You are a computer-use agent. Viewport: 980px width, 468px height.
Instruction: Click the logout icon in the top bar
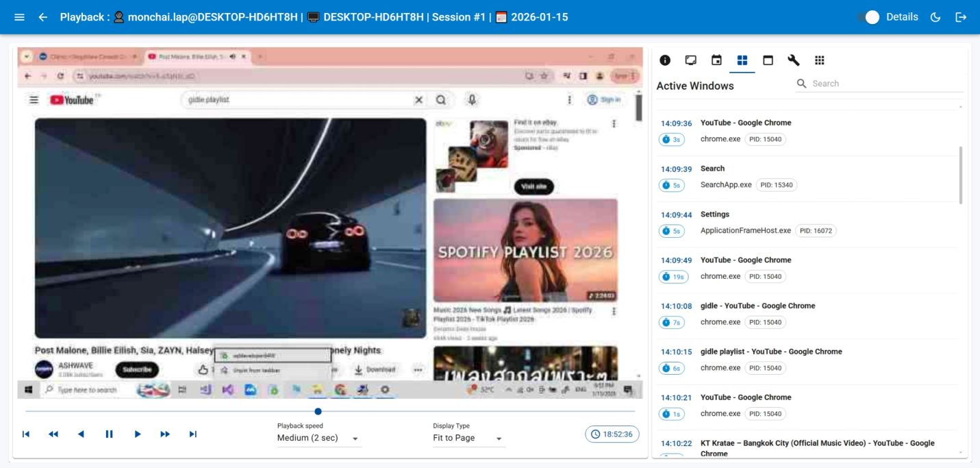point(961,17)
